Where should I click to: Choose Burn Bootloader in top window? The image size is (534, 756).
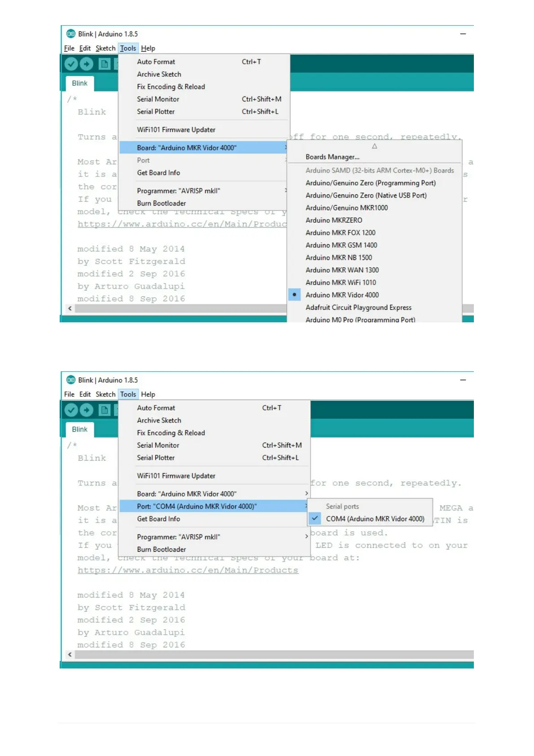tap(204, 203)
